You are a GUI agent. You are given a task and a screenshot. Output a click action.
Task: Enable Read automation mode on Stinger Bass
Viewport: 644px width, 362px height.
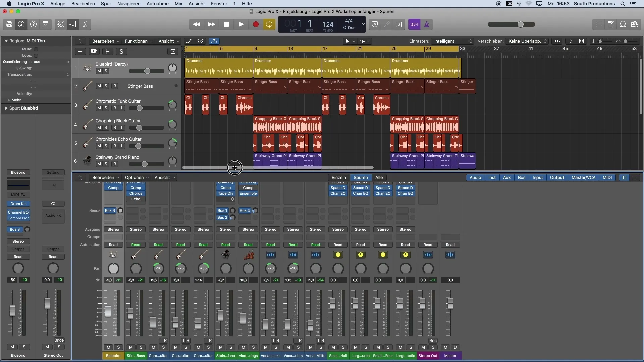click(x=136, y=244)
